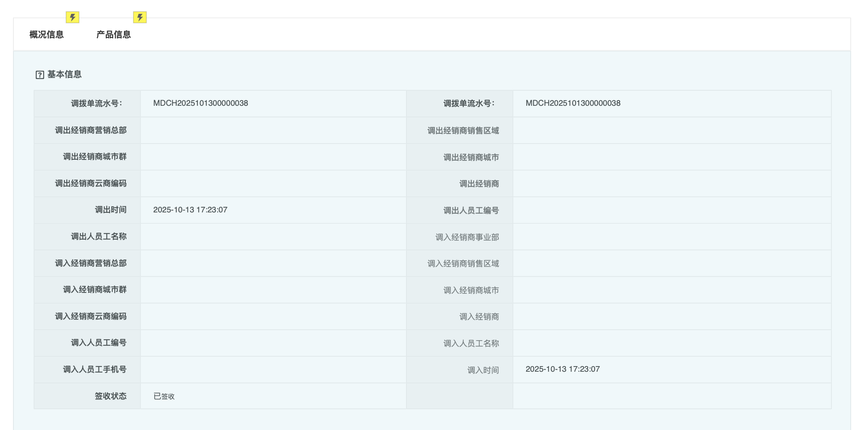Click the 调入经销商城市 label
Viewport: 868px width, 430px height.
pyautogui.click(x=471, y=291)
